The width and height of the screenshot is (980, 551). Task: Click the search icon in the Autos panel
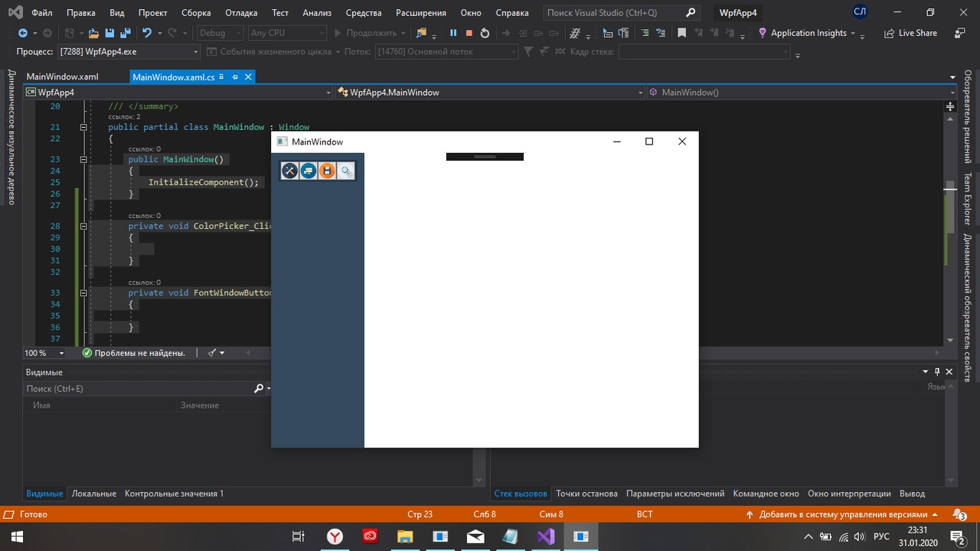tap(259, 389)
